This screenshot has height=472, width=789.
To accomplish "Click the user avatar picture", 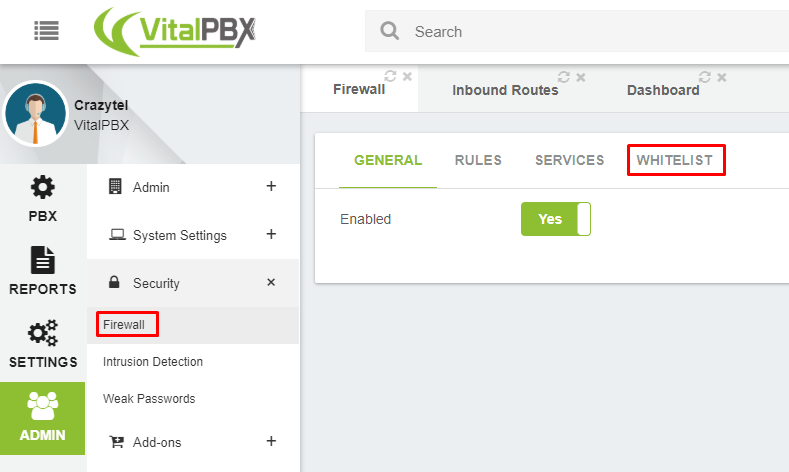I will pyautogui.click(x=36, y=114).
